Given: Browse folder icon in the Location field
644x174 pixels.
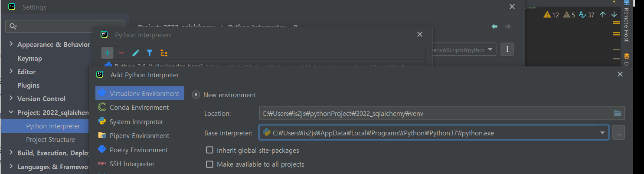Looking at the screenshot, I should pos(618,113).
